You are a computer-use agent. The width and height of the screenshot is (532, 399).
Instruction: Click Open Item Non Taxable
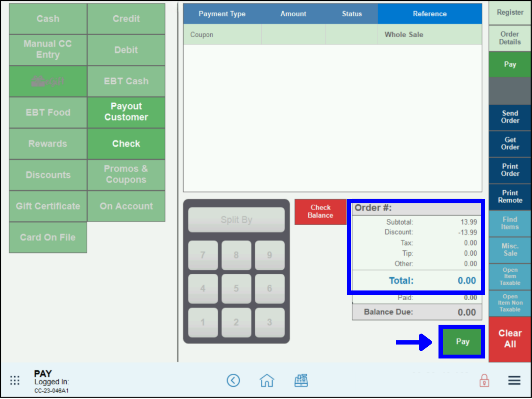510,303
